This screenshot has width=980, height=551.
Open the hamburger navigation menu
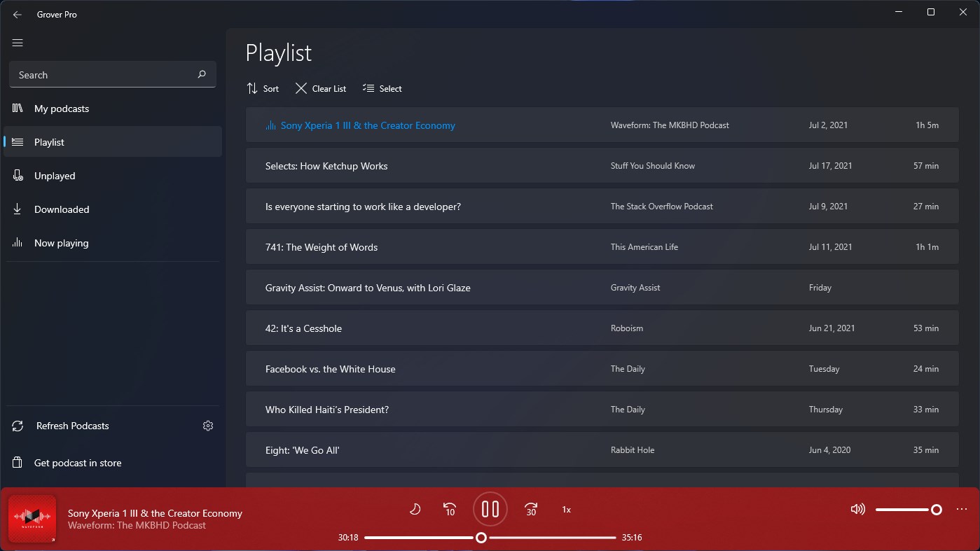(x=18, y=43)
